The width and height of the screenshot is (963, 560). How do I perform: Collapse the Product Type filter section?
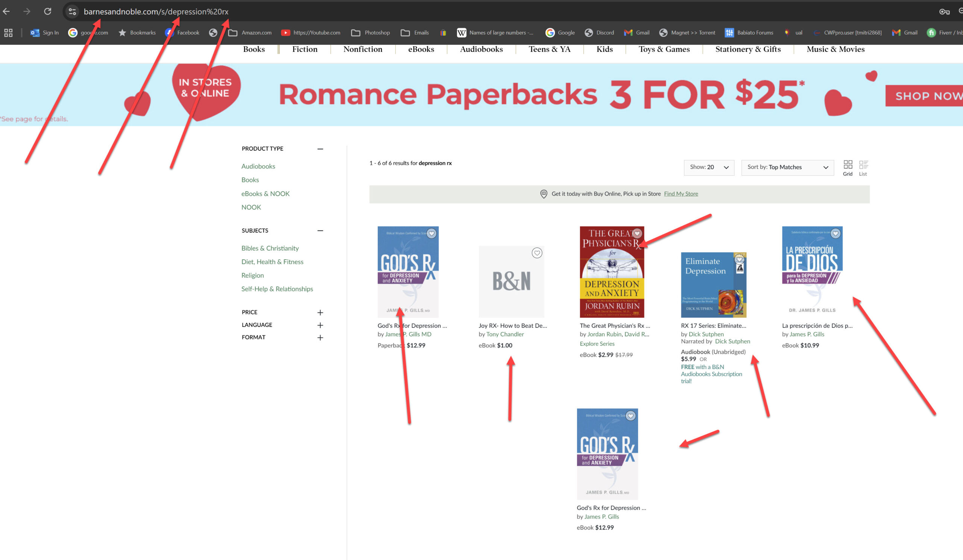320,149
